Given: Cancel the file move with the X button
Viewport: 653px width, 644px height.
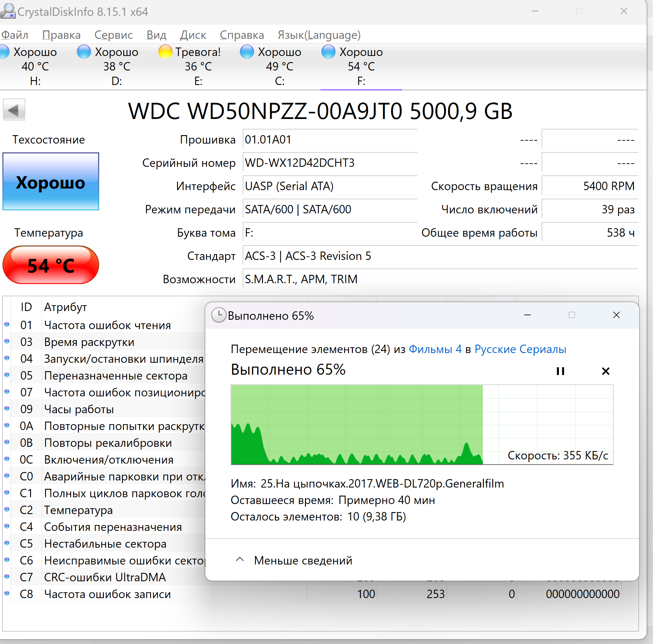Looking at the screenshot, I should coord(606,371).
